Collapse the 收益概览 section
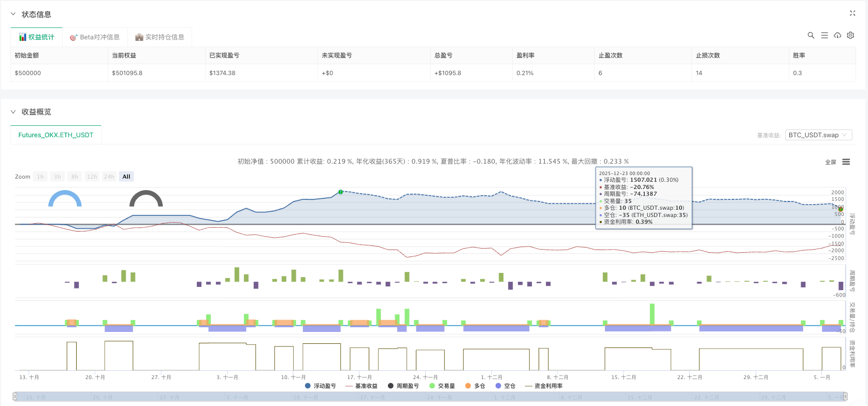Screen dimensions: 868x406 tap(13, 112)
